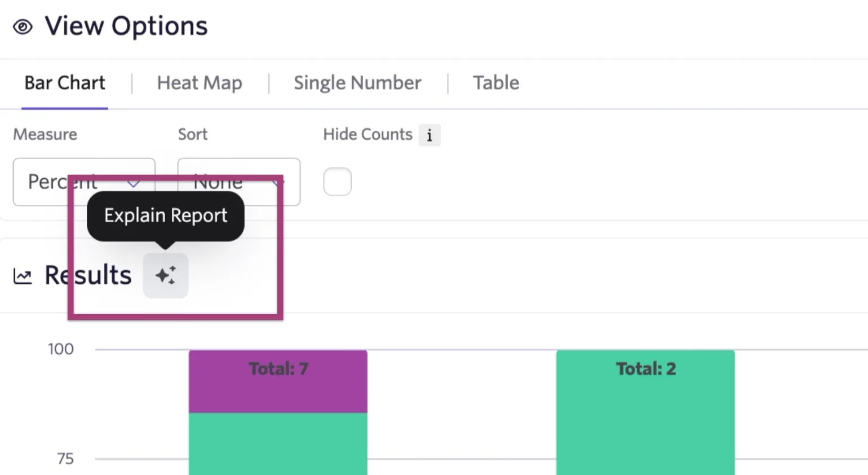This screenshot has width=868, height=475.
Task: Click the Total: 7 label
Action: 278,369
